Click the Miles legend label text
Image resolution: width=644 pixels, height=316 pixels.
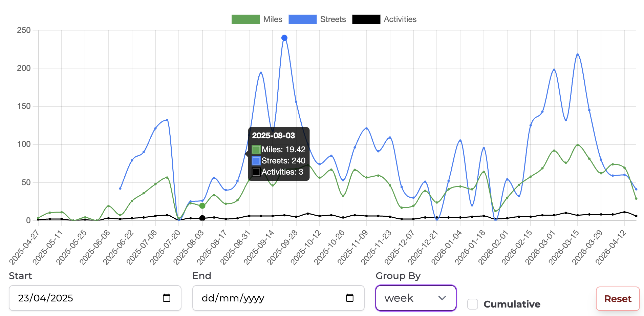(x=273, y=19)
